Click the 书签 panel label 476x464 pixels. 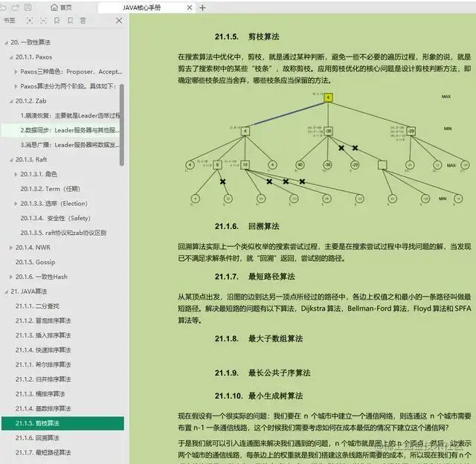tap(10, 20)
